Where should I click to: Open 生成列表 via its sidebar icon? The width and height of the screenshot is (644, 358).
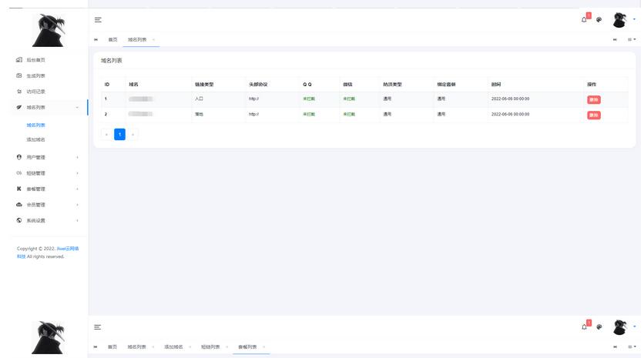coord(19,76)
